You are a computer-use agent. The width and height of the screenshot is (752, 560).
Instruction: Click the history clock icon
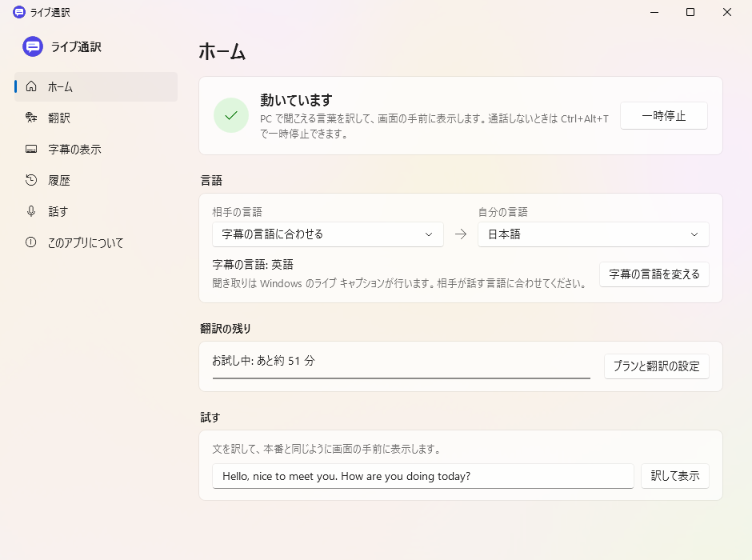point(31,180)
